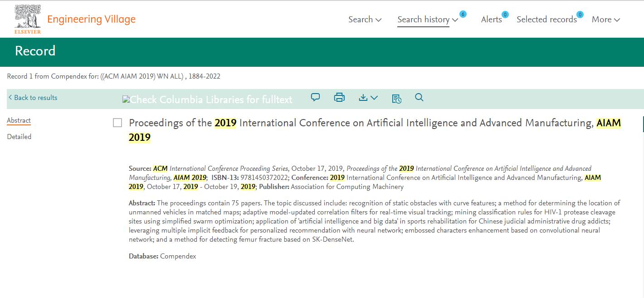Click the speech bubble comment icon

click(315, 97)
